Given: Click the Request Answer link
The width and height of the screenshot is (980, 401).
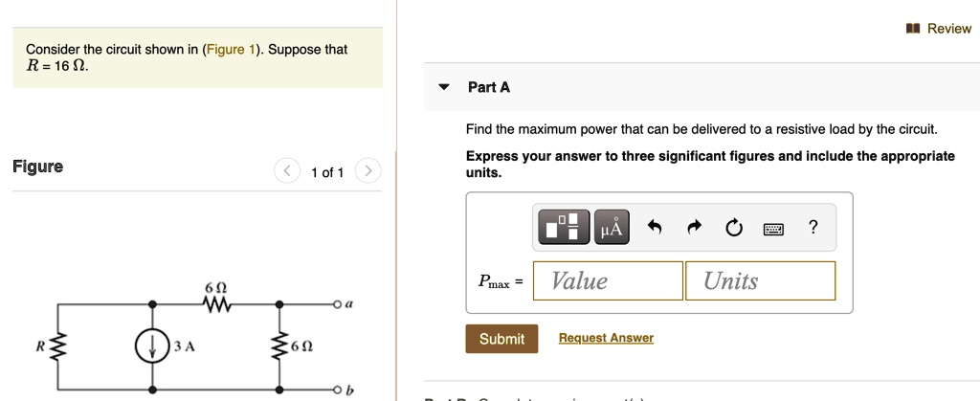Looking at the screenshot, I should point(606,338).
